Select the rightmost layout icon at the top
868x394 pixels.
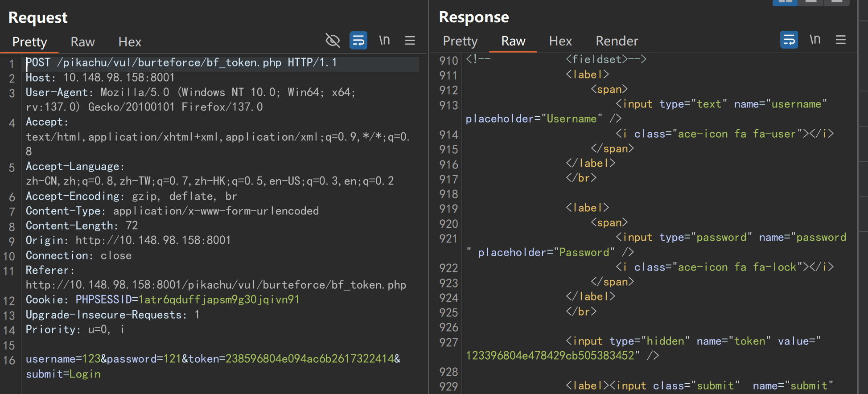coord(837,2)
